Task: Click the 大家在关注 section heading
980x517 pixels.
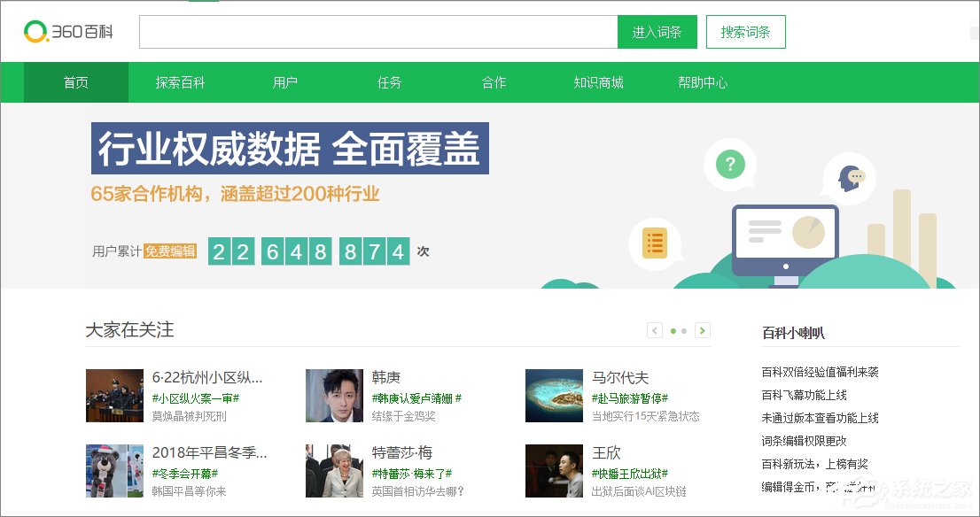Action: 130,329
